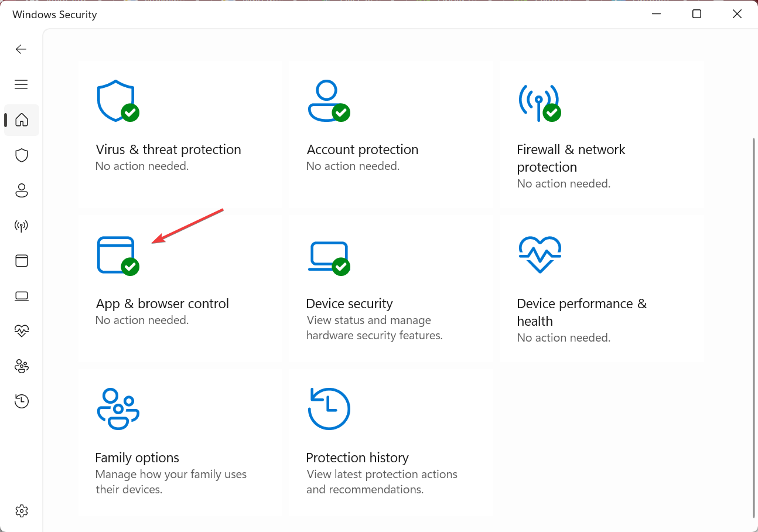Open Virus & threat protection shield tile icon
Image resolution: width=758 pixels, height=532 pixels.
click(118, 101)
